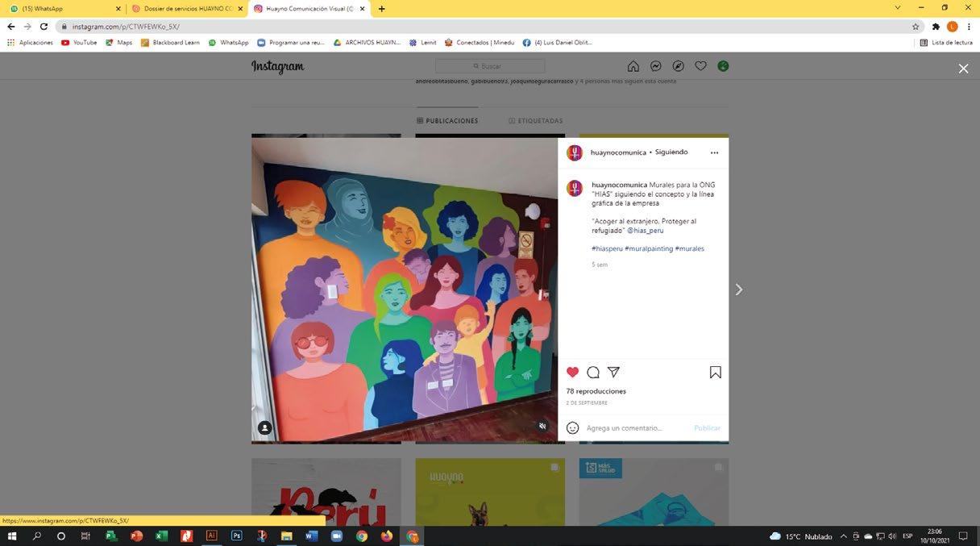Open the activity heart icon in the header
Image resolution: width=980 pixels, height=546 pixels.
click(x=700, y=66)
